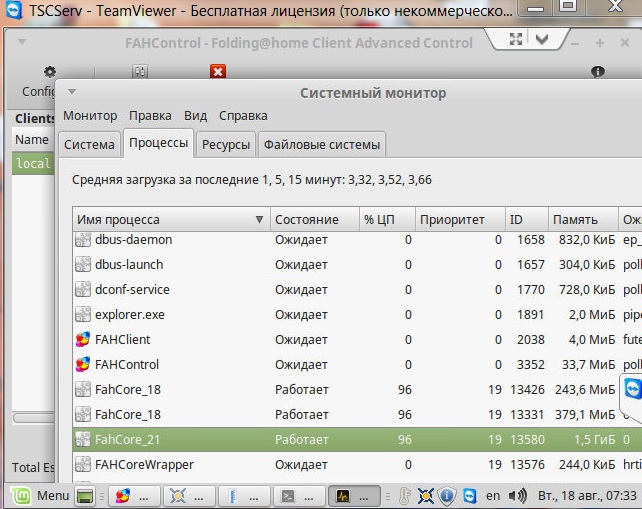642x509 pixels.
Task: Open the Linux Mint Menu button
Action: [x=40, y=495]
